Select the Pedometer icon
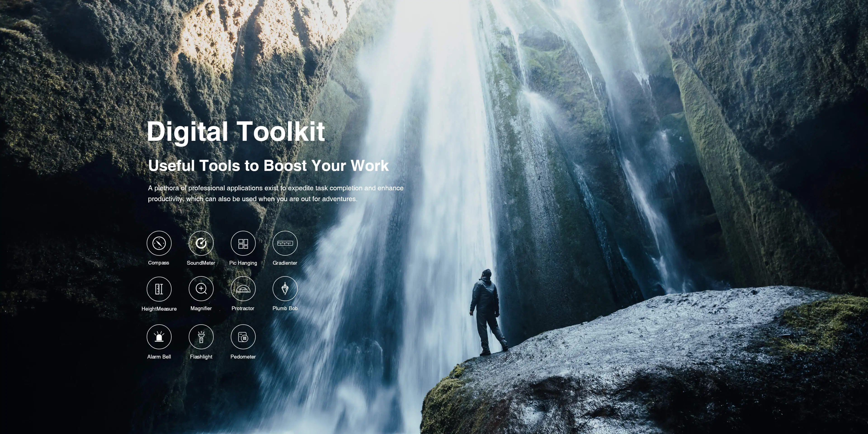 pos(243,337)
